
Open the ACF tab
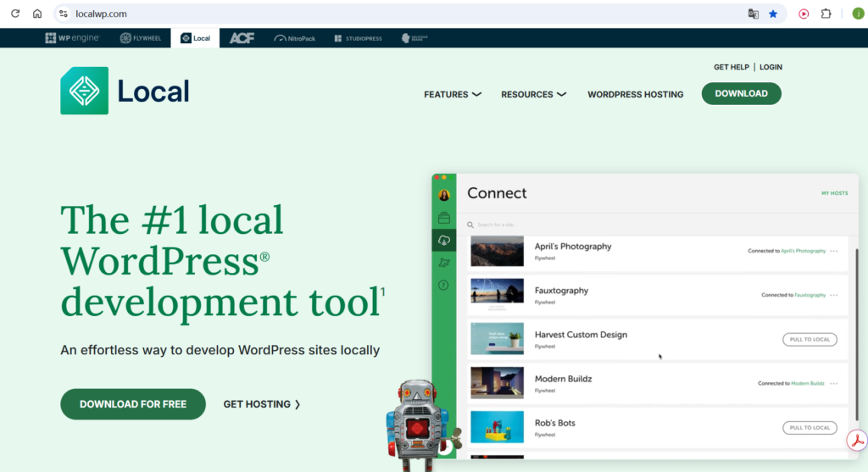242,38
